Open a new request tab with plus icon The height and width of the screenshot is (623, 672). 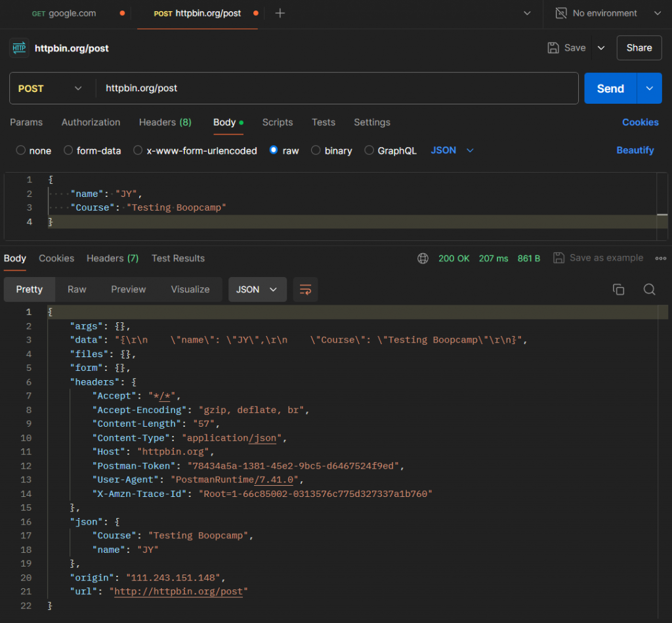pyautogui.click(x=280, y=13)
